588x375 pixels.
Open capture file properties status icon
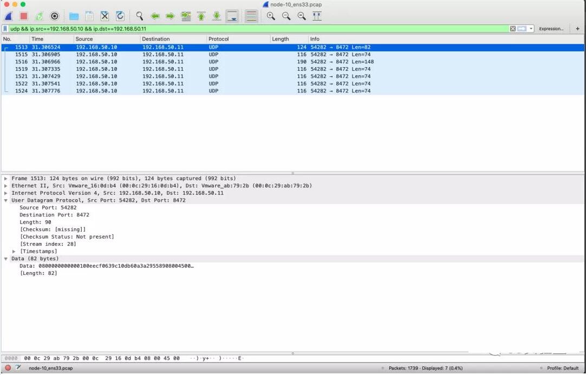[18, 368]
